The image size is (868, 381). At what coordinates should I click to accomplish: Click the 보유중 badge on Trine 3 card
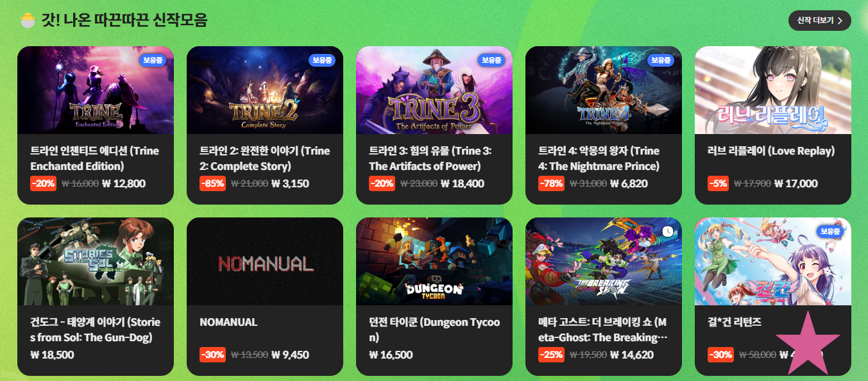click(x=491, y=60)
